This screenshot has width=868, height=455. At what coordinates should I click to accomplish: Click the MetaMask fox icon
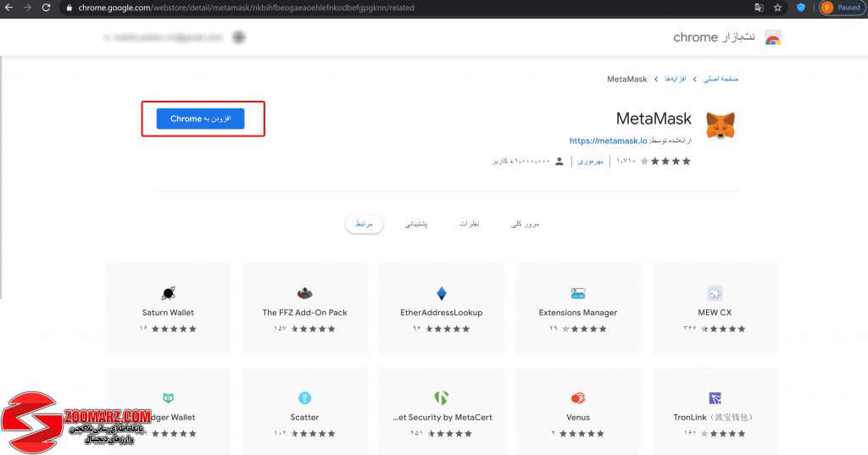[721, 125]
